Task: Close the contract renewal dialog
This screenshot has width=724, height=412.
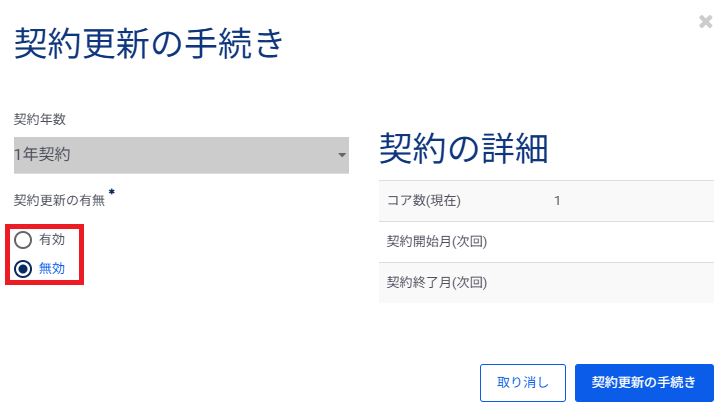Action: point(706,21)
